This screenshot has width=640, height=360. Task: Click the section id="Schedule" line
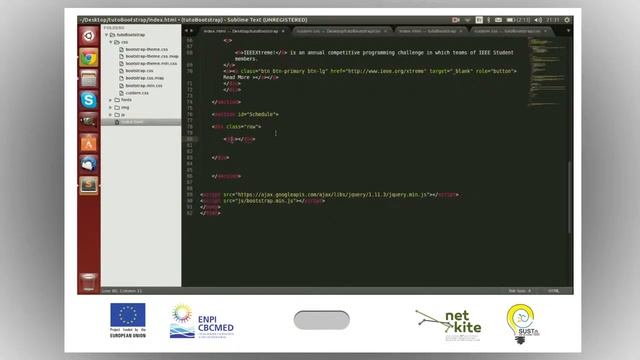245,114
